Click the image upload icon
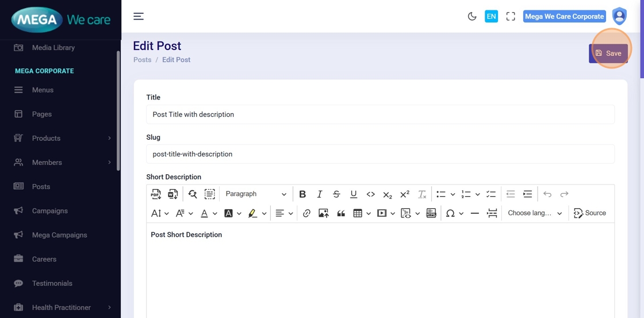 [x=324, y=213]
